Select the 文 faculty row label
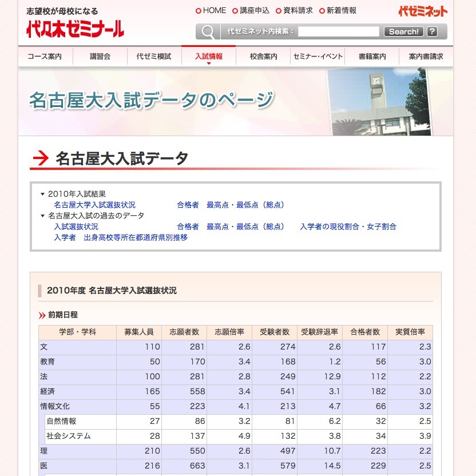Viewport: 476px width, 476px height. (x=44, y=347)
